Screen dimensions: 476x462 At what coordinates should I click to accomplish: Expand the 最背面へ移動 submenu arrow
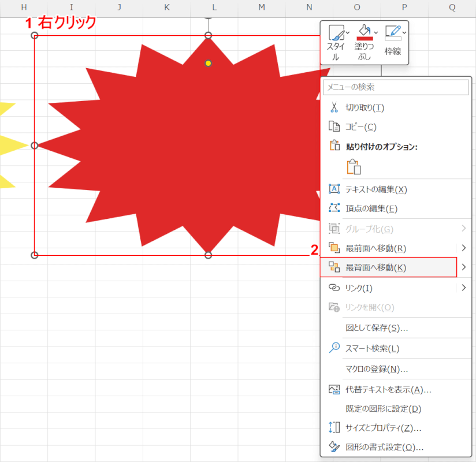pyautogui.click(x=463, y=267)
